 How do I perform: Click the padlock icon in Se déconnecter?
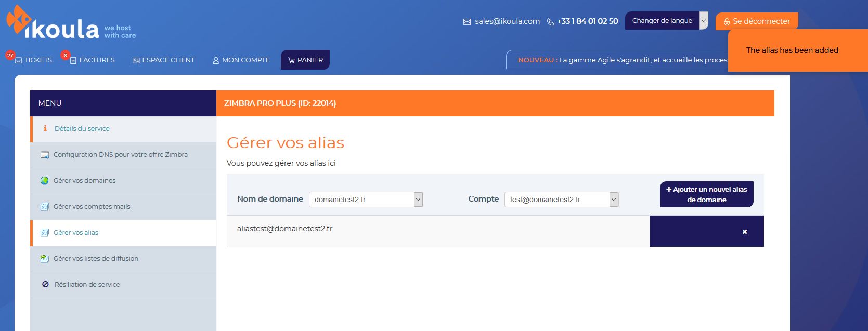(727, 22)
